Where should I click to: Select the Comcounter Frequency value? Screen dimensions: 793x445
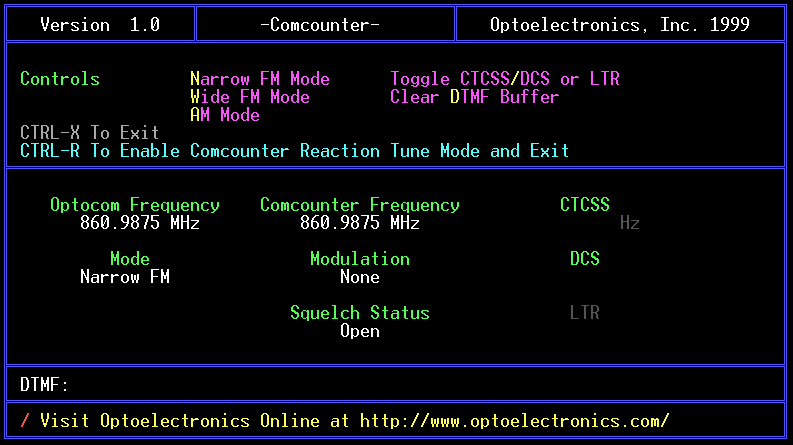359,223
